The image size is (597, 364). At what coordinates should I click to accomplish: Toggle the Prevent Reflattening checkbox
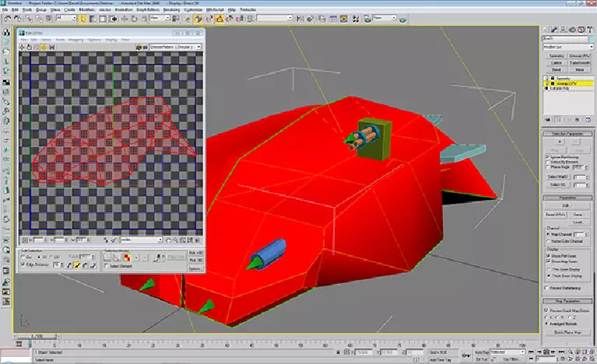546,288
